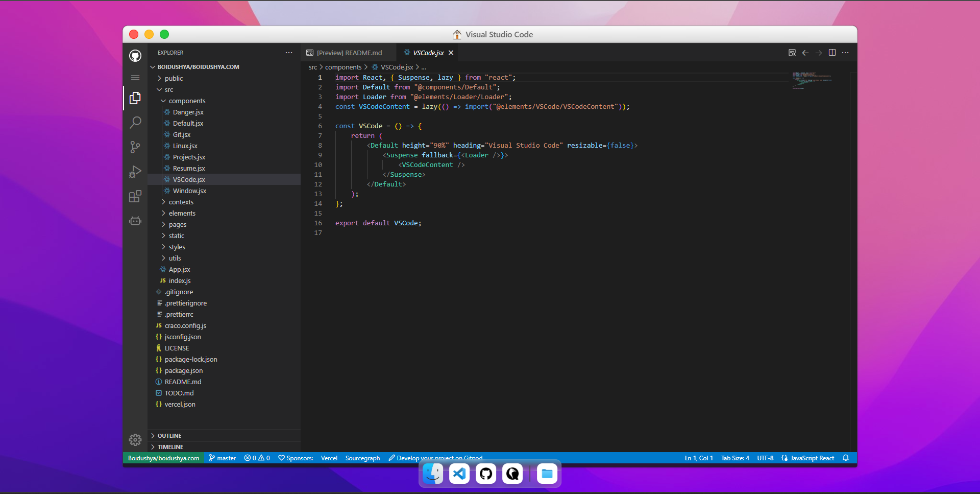Open the craco.config.js file

pos(224,325)
